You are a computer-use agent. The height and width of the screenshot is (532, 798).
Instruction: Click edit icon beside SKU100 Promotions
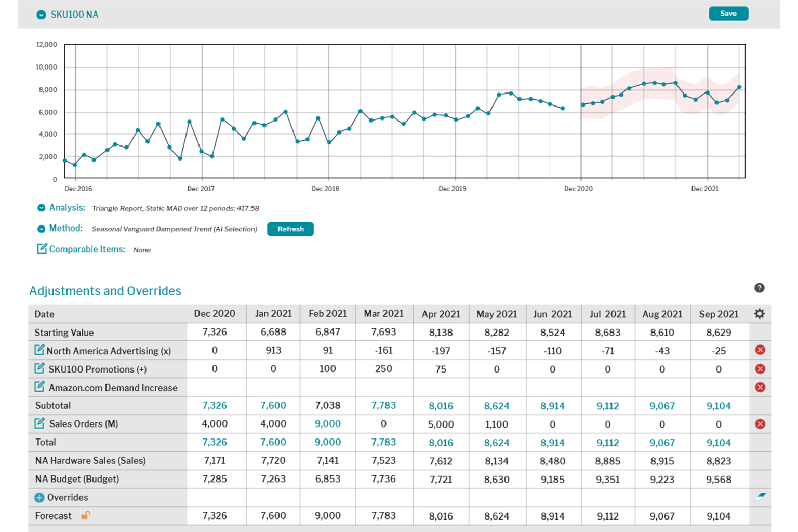(39, 369)
